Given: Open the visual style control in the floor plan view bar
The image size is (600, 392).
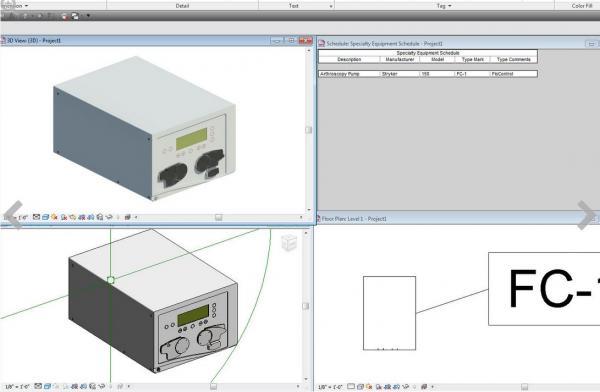Looking at the screenshot, I should [x=360, y=387].
